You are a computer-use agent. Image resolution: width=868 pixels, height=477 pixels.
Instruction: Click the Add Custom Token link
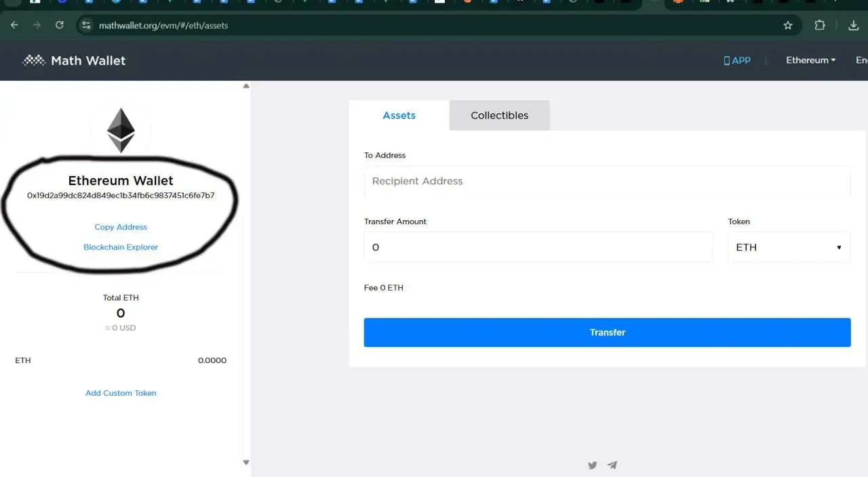[121, 393]
